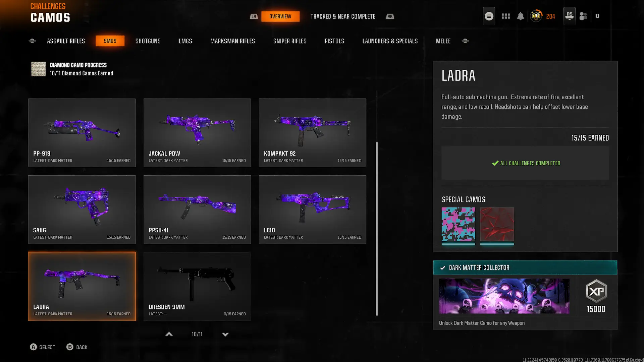The image size is (644, 362).
Task: Toggle the Dark Matter Collector checkmark header
Action: [525, 267]
